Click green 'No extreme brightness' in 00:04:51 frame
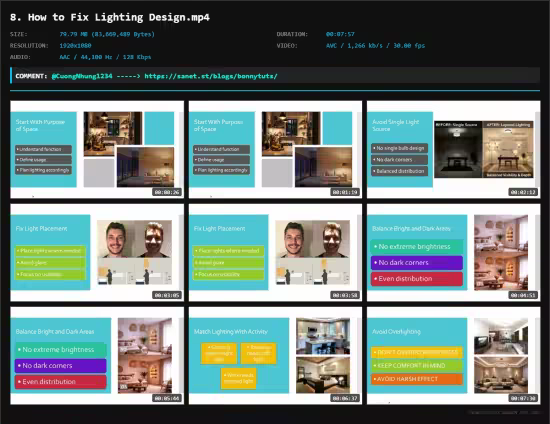550x424 pixels. (417, 247)
